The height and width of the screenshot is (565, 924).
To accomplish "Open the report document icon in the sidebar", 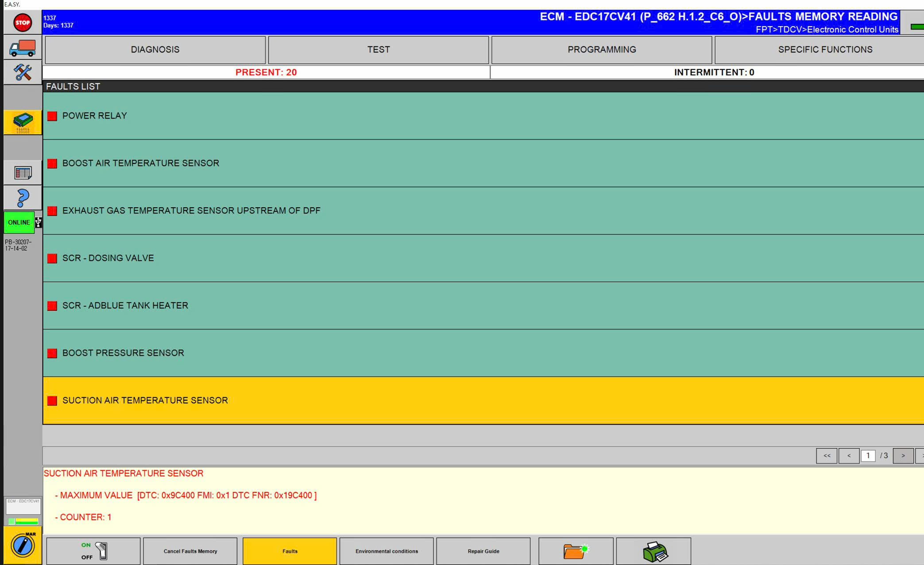I will (22, 172).
